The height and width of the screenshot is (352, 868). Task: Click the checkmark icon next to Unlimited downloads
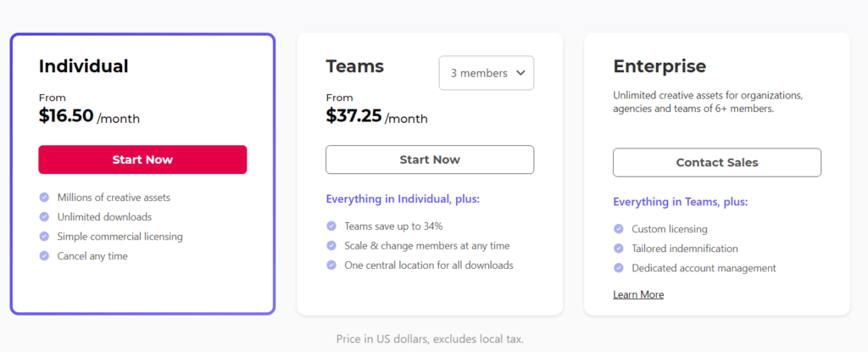[x=44, y=217]
